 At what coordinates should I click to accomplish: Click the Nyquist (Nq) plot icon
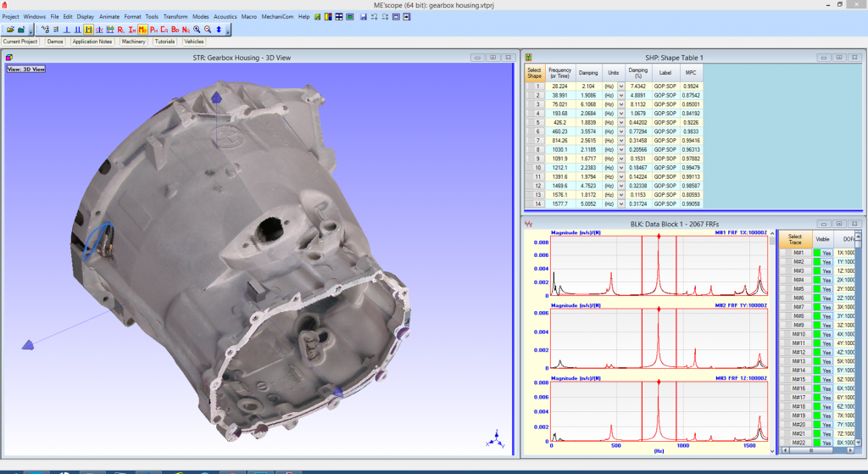[x=186, y=29]
